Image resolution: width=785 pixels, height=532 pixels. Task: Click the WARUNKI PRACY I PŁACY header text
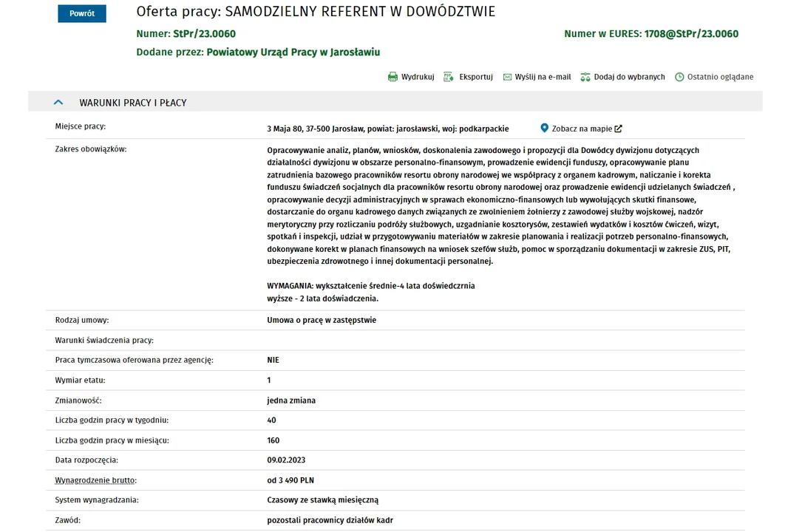(132, 103)
